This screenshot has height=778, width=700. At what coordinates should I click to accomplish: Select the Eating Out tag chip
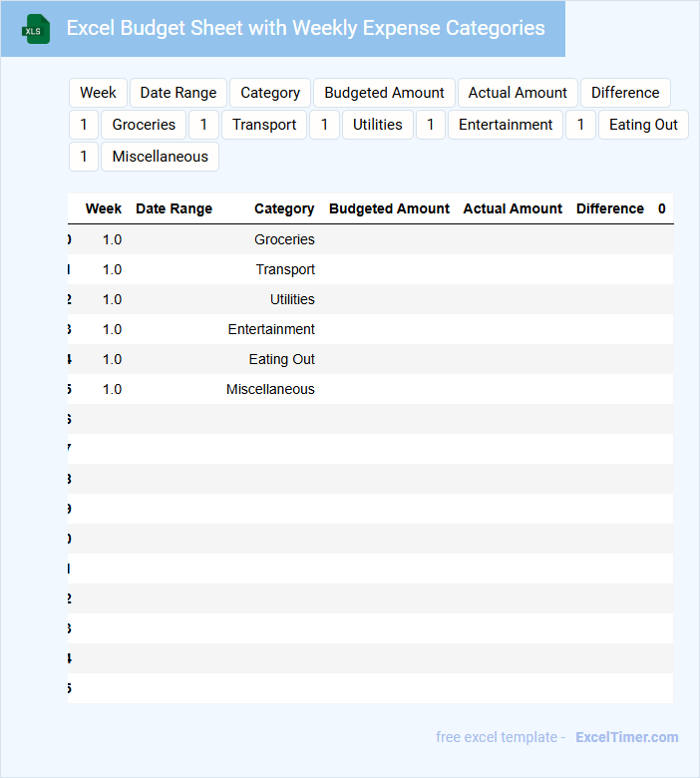[x=643, y=125]
